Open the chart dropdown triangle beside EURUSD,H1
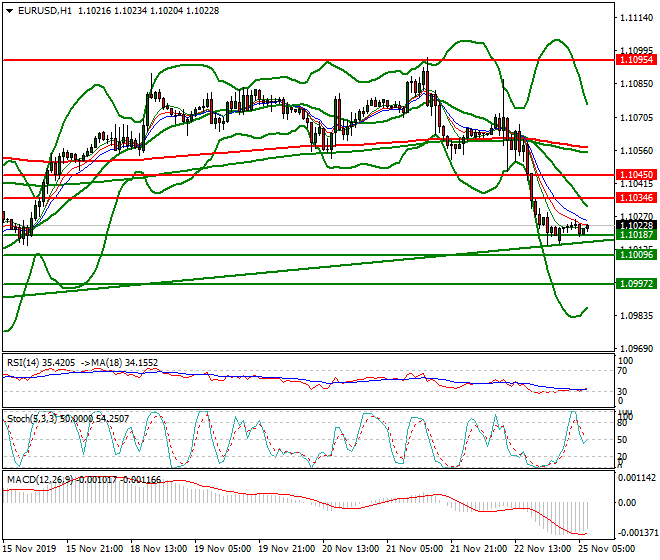660x560 pixels. point(9,11)
